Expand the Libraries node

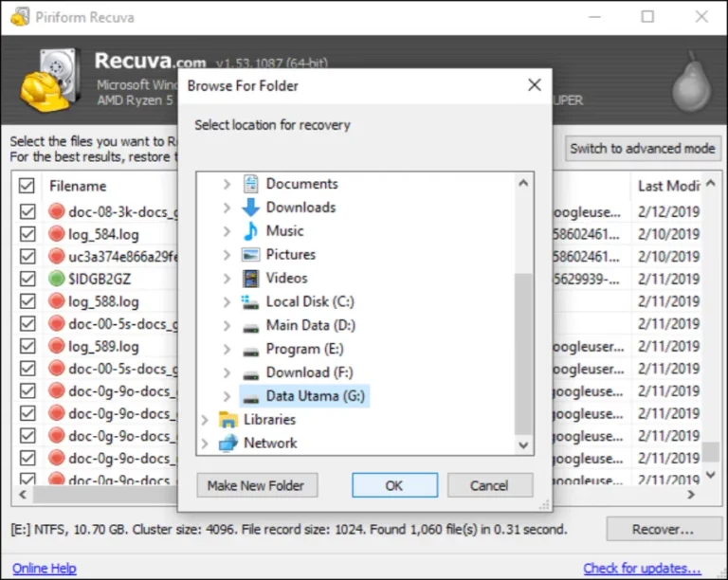pyautogui.click(x=205, y=420)
